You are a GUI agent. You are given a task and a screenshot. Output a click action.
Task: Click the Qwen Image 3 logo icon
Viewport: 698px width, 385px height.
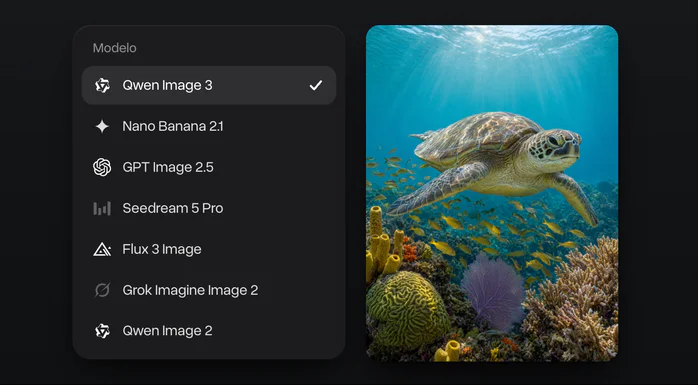coord(102,85)
